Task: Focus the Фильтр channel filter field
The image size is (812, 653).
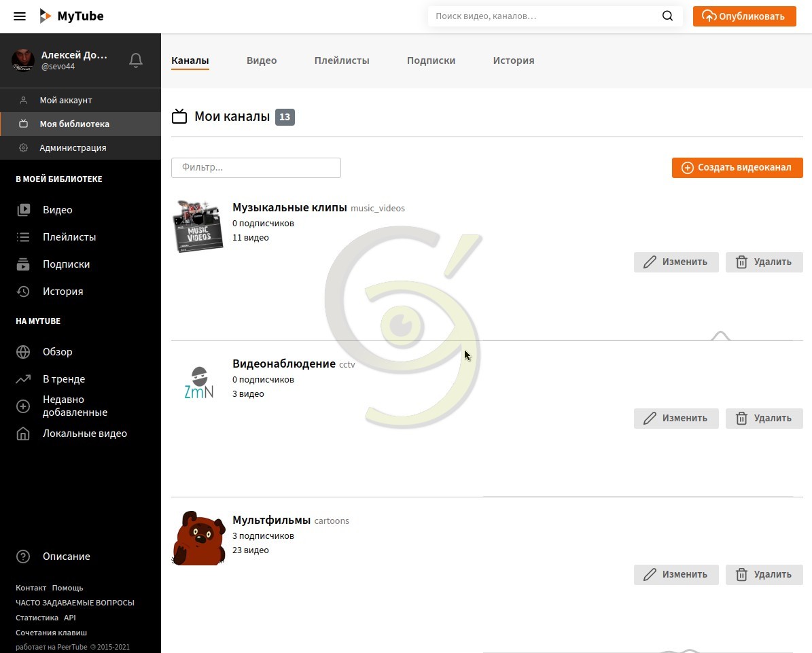Action: [256, 168]
